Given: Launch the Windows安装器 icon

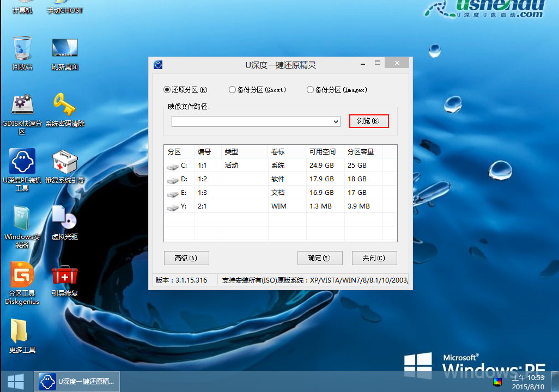Looking at the screenshot, I should click(x=22, y=226).
